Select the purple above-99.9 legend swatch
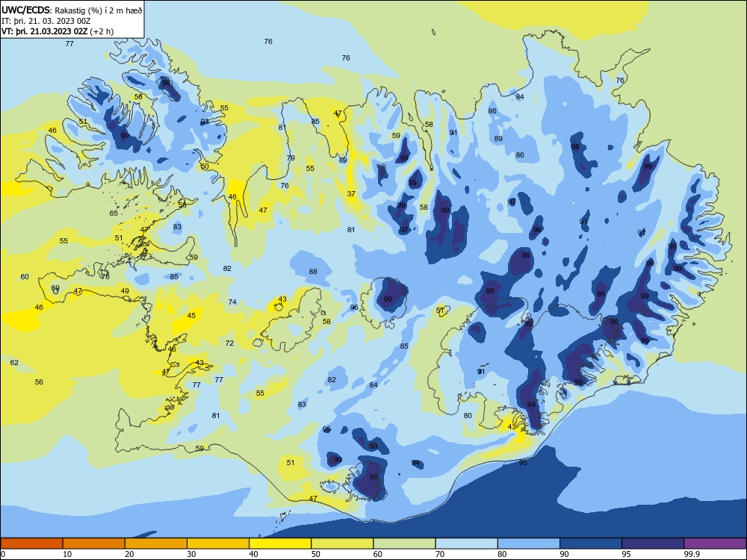The height and width of the screenshot is (560, 747). [x=715, y=544]
